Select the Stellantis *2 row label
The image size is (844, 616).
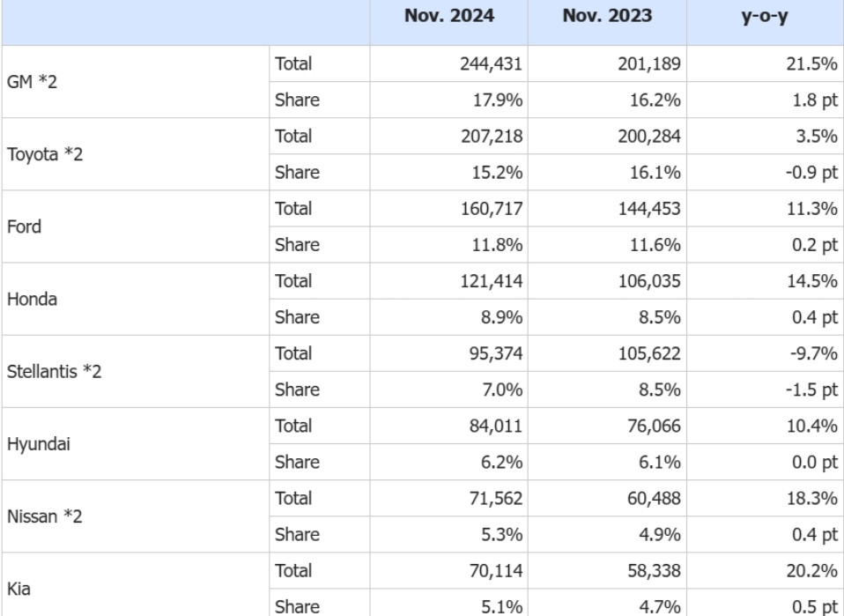(52, 371)
